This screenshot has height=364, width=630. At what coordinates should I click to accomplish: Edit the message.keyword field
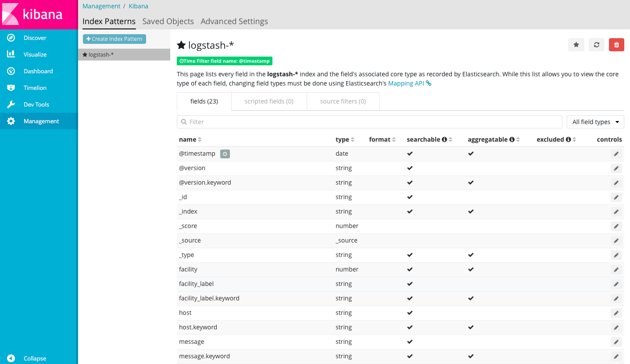[616, 357]
